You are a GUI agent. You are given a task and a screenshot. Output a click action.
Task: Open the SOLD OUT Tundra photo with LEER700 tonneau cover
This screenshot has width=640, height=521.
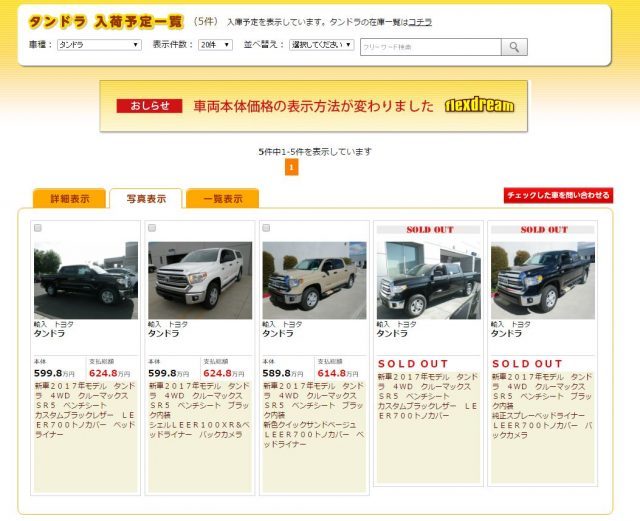(x=429, y=280)
